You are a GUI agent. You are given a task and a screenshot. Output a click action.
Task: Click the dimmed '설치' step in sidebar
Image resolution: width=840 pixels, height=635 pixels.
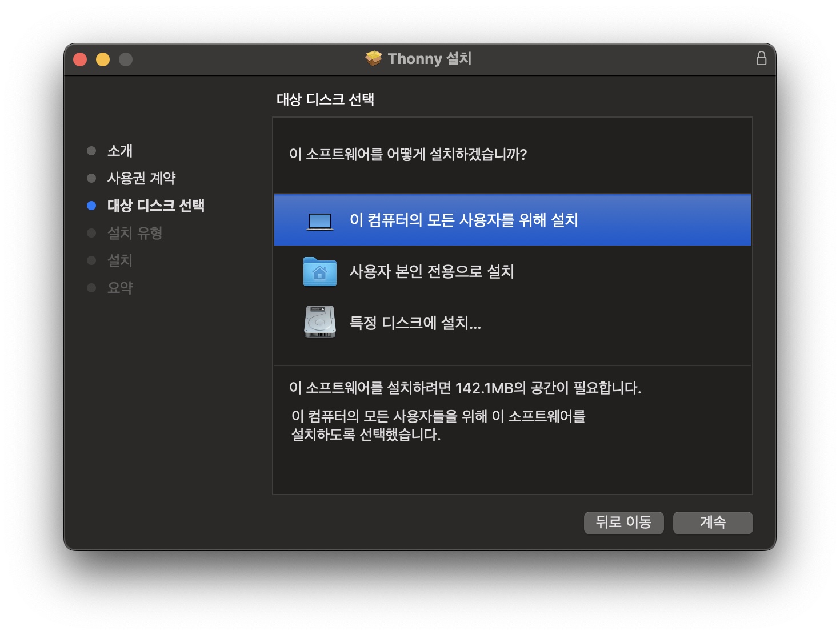tap(120, 260)
